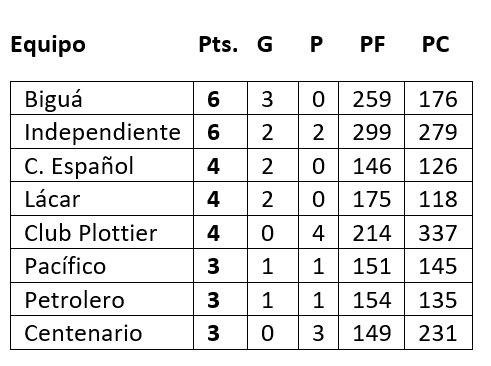The height and width of the screenshot is (366, 491).
Task: Select C. Español's PF value 146
Action: click(372, 166)
